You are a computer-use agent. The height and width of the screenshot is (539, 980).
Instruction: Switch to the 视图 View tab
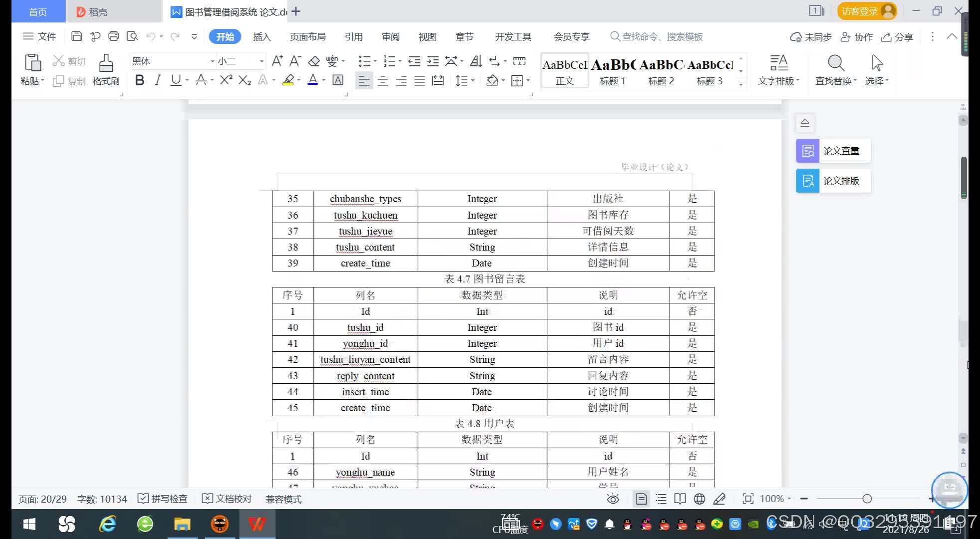pos(427,36)
